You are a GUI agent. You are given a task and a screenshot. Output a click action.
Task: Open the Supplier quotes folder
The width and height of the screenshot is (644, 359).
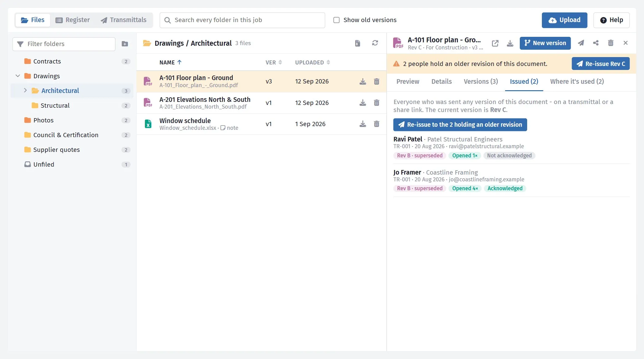[72, 150]
